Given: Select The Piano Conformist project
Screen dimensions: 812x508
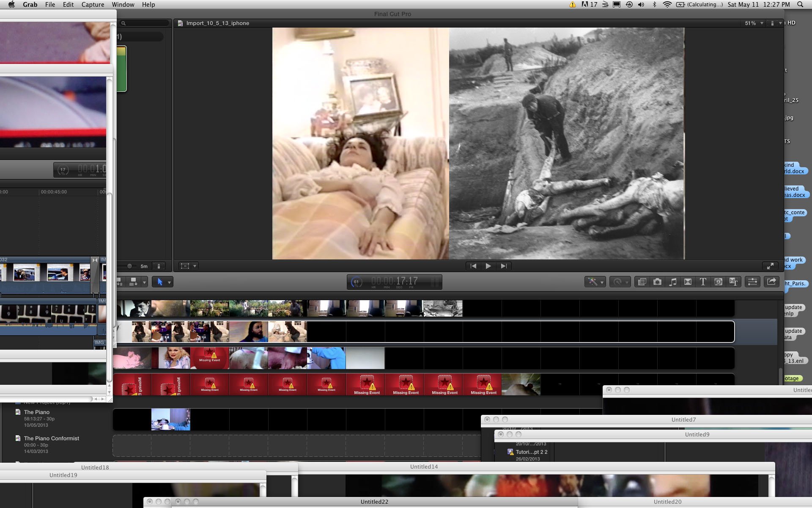Looking at the screenshot, I should (51, 439).
